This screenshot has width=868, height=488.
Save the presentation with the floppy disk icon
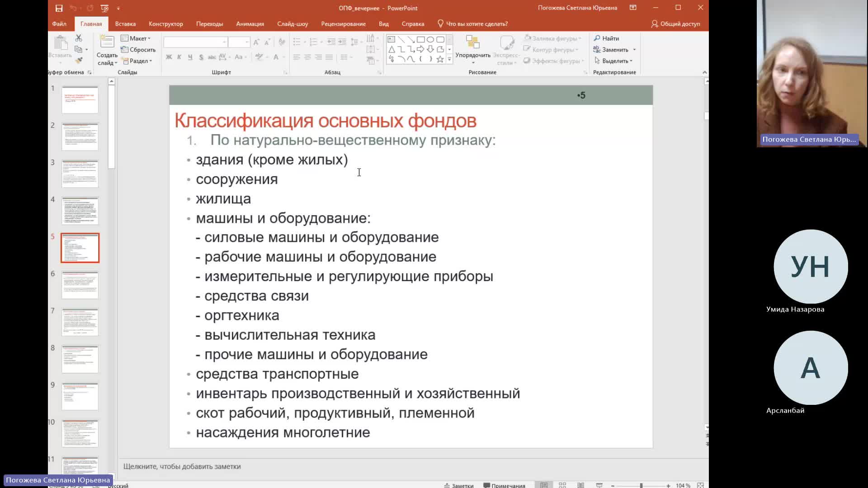59,8
